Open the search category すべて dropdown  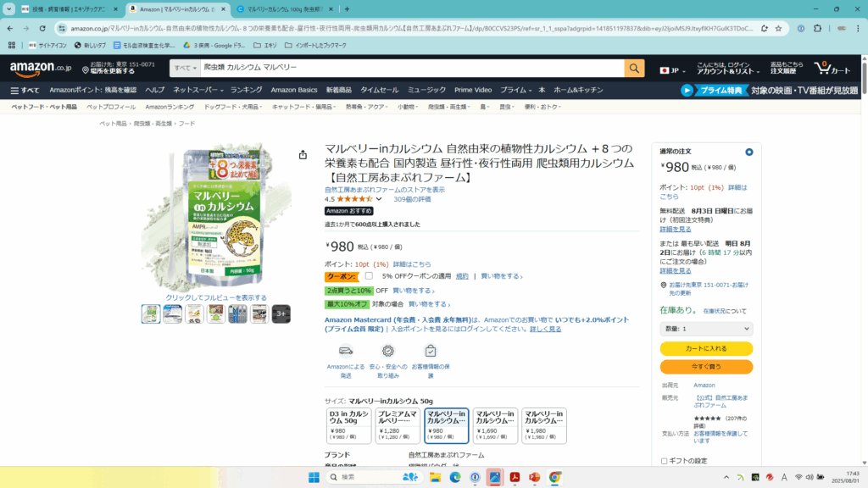tap(185, 68)
